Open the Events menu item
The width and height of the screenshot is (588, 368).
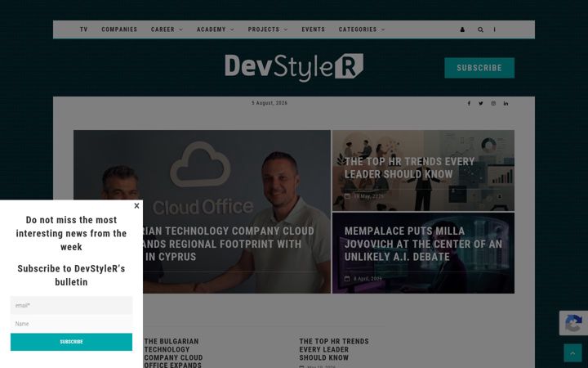coord(313,29)
